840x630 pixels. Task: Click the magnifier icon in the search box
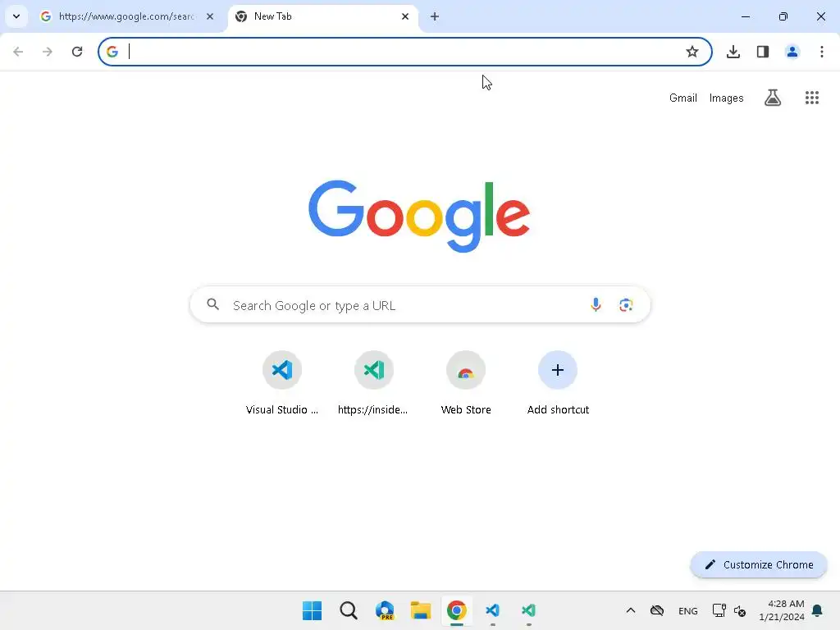coord(213,304)
